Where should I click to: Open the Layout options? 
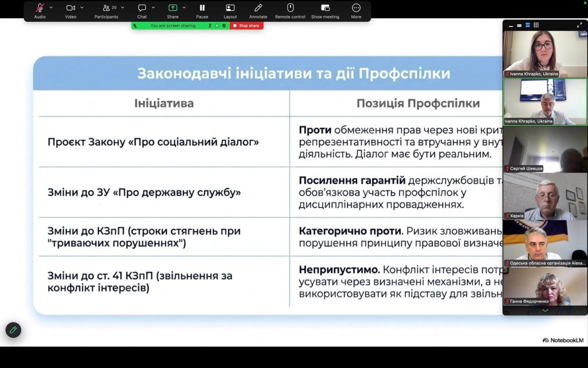230,8
